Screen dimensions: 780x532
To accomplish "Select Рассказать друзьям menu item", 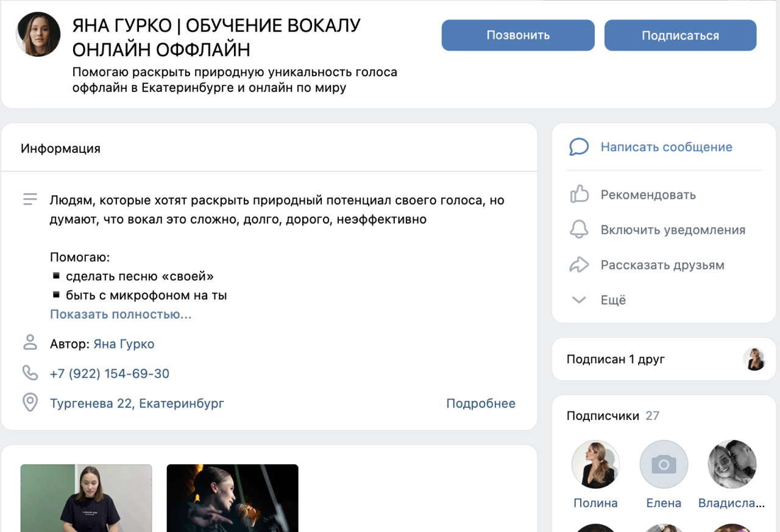I will click(x=662, y=265).
